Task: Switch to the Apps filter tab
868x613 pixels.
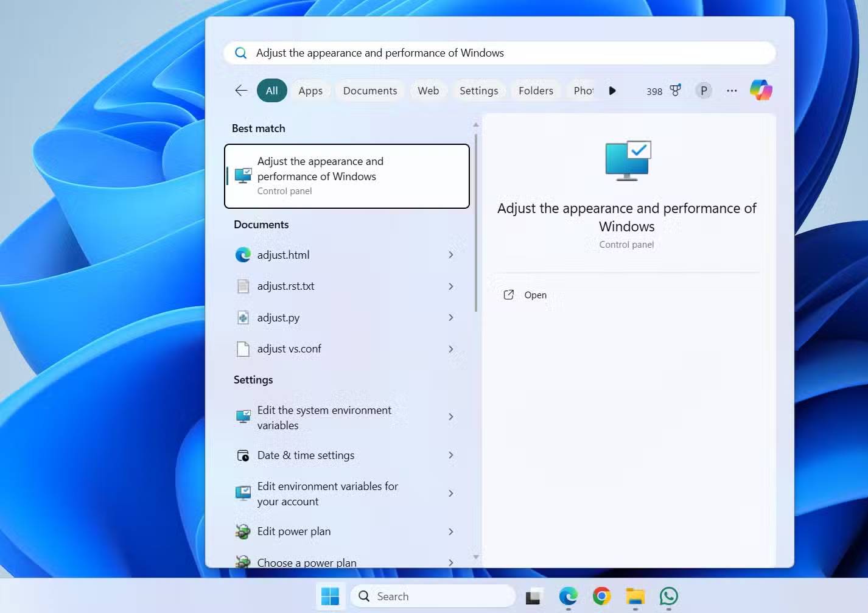Action: pyautogui.click(x=310, y=91)
